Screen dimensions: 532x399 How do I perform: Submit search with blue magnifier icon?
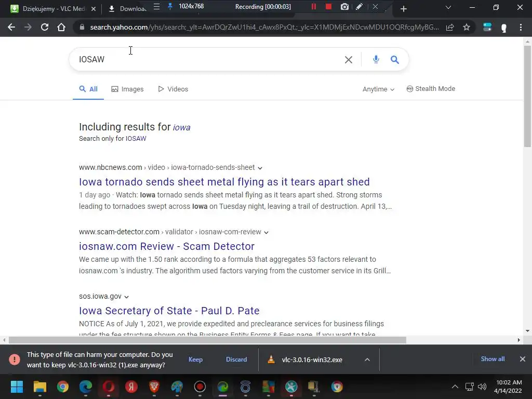coord(395,60)
